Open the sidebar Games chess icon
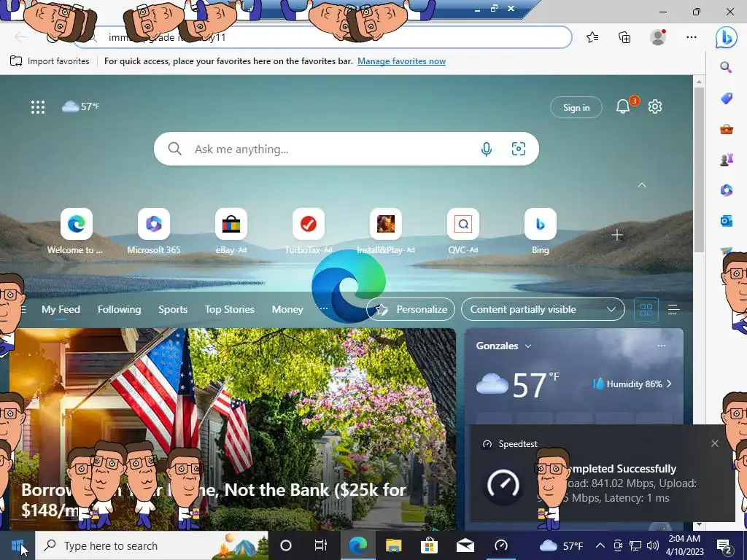Screen dimensions: 747x560 tap(726, 160)
